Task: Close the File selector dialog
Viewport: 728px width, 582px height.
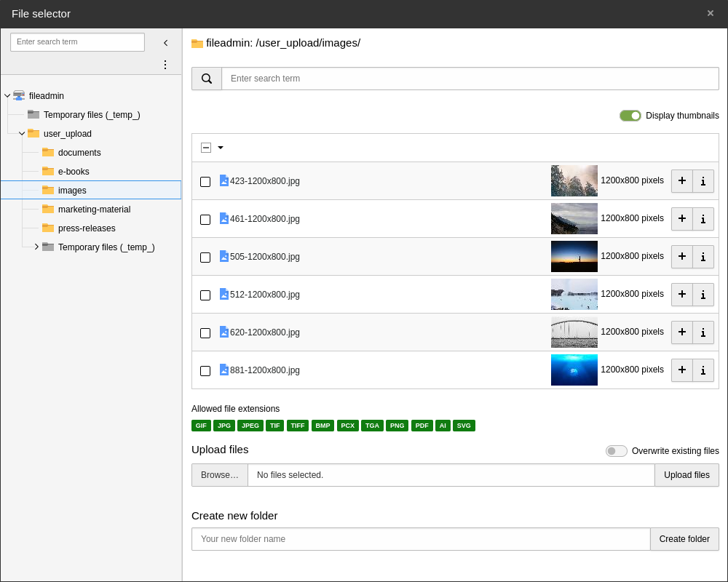Action: (x=711, y=14)
